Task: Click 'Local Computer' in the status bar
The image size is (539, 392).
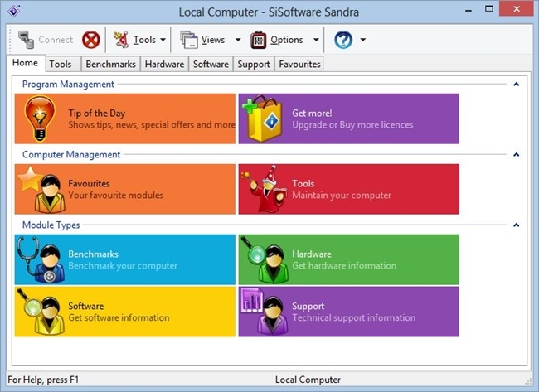Action: coord(308,380)
